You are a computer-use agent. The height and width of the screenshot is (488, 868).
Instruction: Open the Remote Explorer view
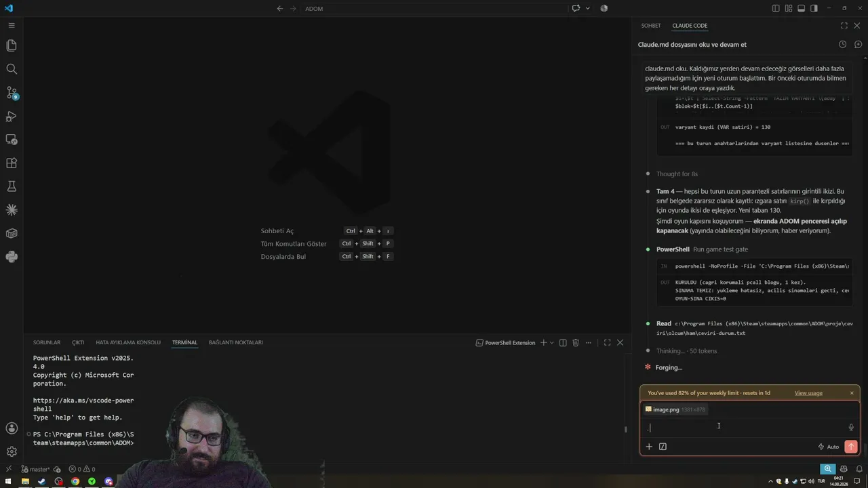coord(12,140)
